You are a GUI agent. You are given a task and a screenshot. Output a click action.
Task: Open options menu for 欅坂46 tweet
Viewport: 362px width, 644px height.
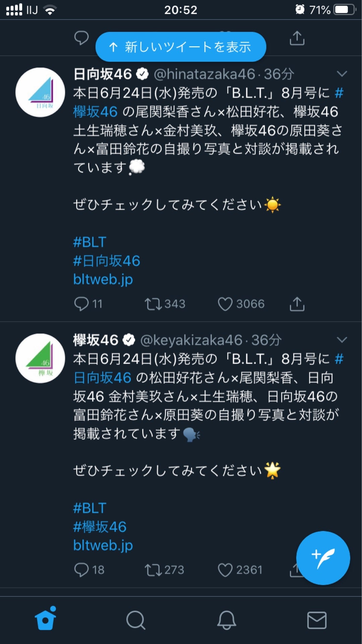pos(342,339)
